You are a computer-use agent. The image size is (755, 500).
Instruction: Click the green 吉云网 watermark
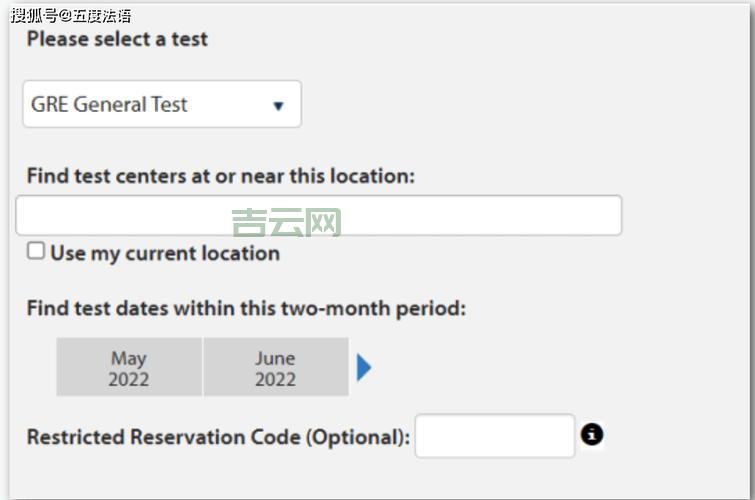286,222
